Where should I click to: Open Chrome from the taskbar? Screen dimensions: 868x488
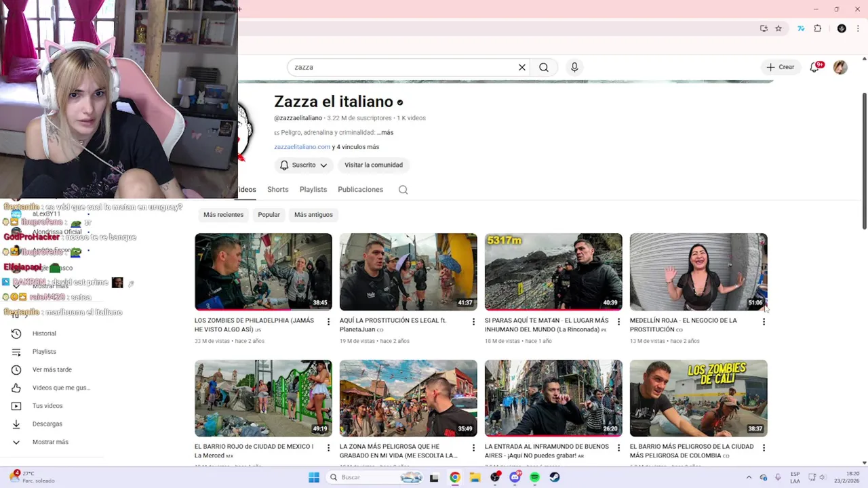[455, 477]
